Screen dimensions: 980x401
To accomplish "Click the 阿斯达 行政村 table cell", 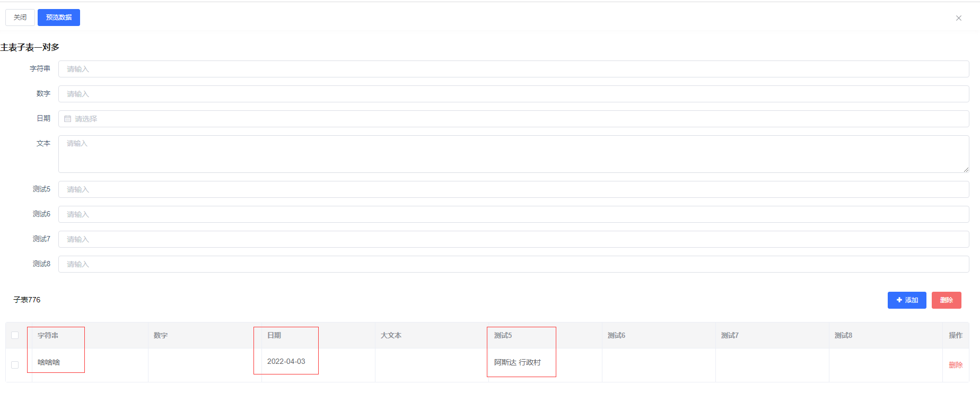I will pos(518,362).
